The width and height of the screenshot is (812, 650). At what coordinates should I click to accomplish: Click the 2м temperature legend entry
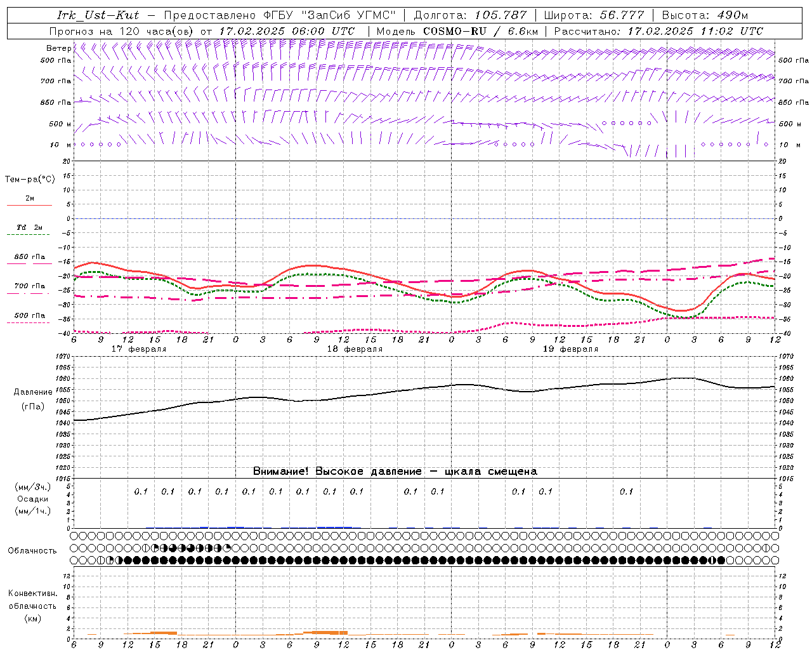(30, 199)
